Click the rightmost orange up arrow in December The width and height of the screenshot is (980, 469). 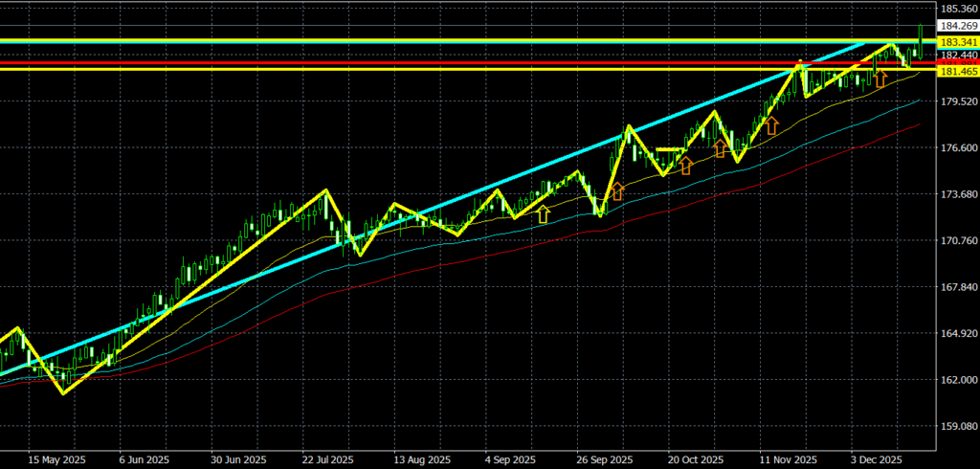pyautogui.click(x=880, y=78)
